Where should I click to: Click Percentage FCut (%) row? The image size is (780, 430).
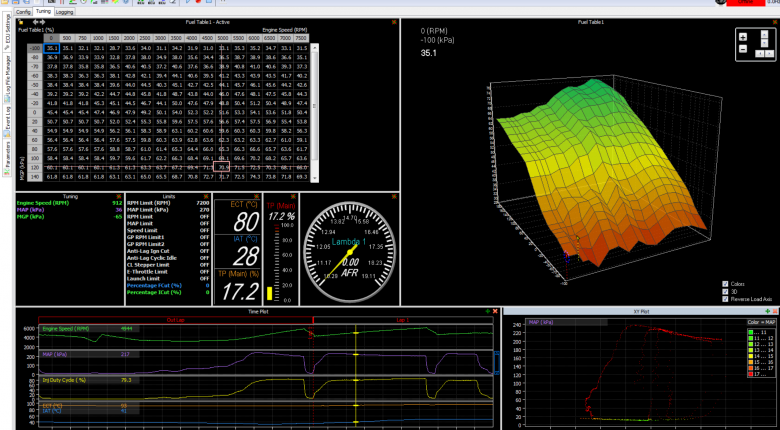coord(168,285)
